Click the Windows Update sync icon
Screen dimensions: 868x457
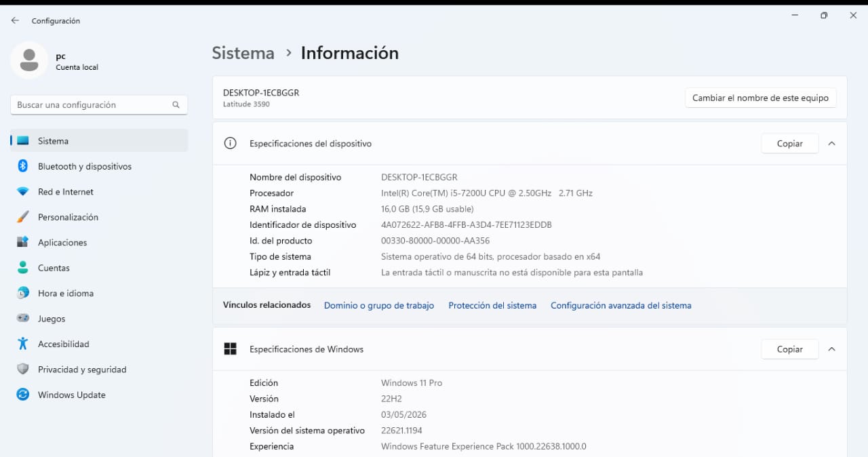pyautogui.click(x=23, y=395)
